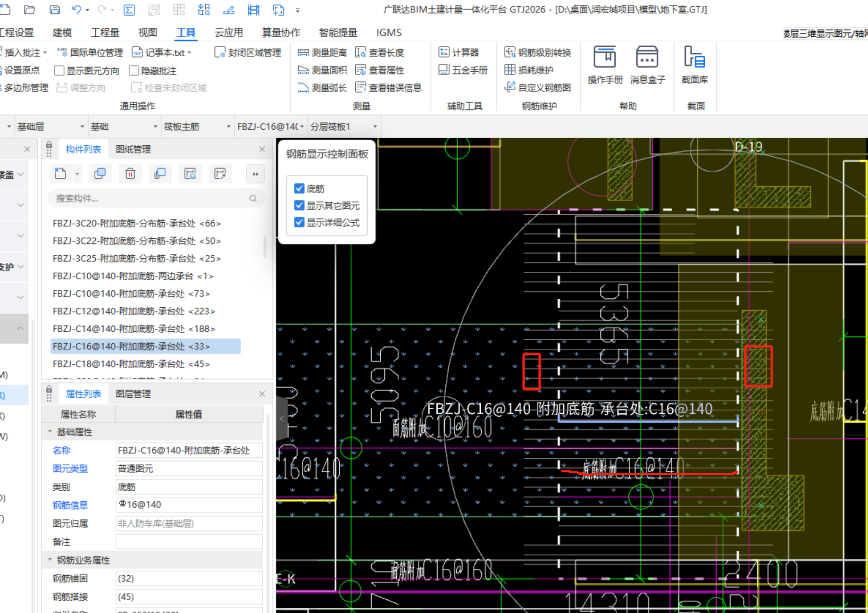The width and height of the screenshot is (868, 613).
Task: Click the 钢筋信息 value field C16@140
Action: coord(189,504)
